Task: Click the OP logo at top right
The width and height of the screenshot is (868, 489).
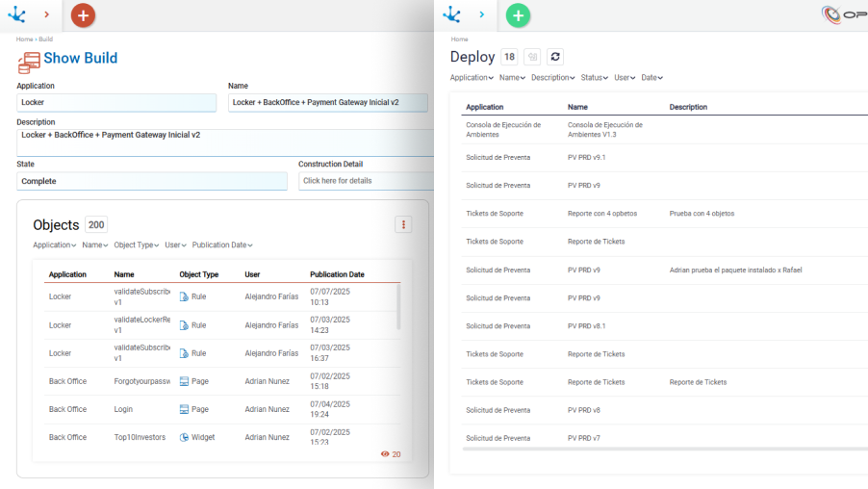Action: pyautogui.click(x=844, y=14)
